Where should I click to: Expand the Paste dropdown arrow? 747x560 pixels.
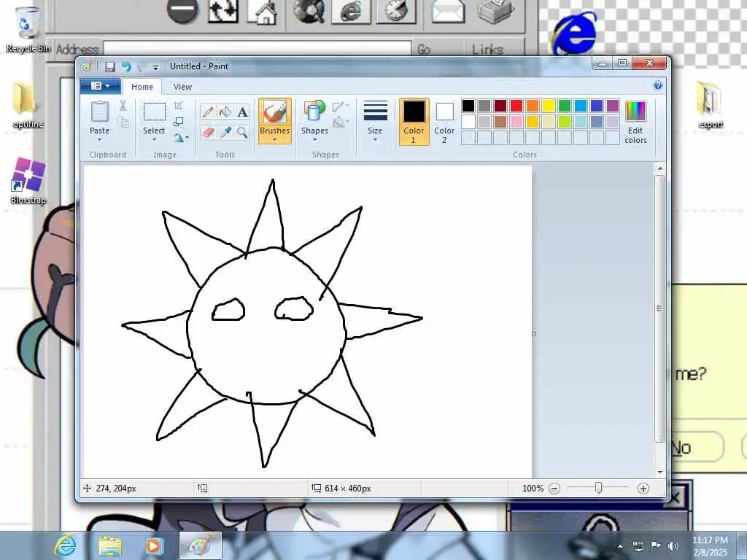point(99,139)
